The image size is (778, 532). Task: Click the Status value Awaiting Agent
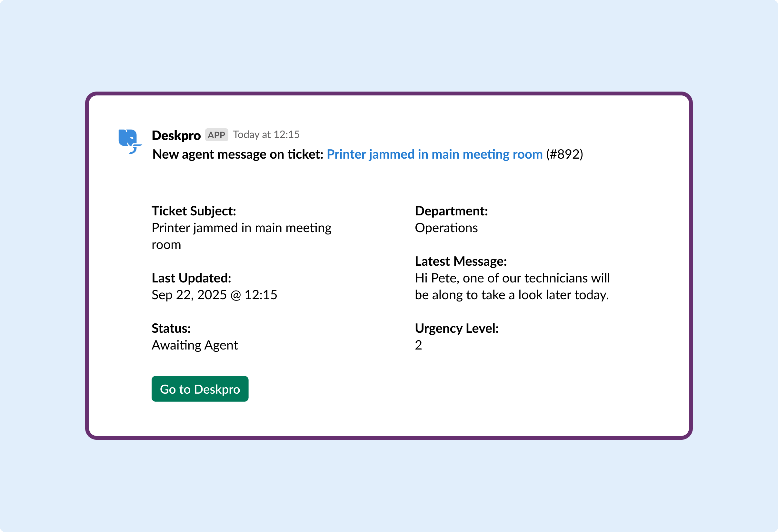click(x=194, y=345)
